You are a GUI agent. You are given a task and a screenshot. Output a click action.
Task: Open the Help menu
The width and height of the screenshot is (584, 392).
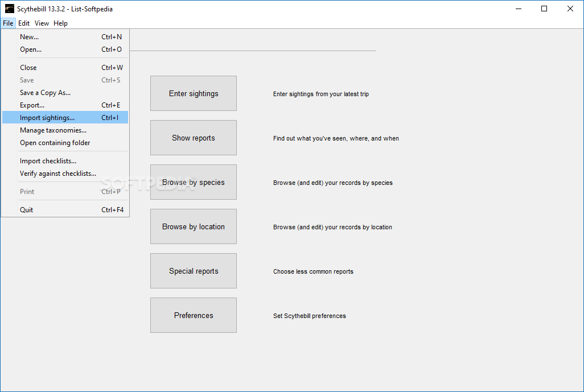pyautogui.click(x=61, y=23)
